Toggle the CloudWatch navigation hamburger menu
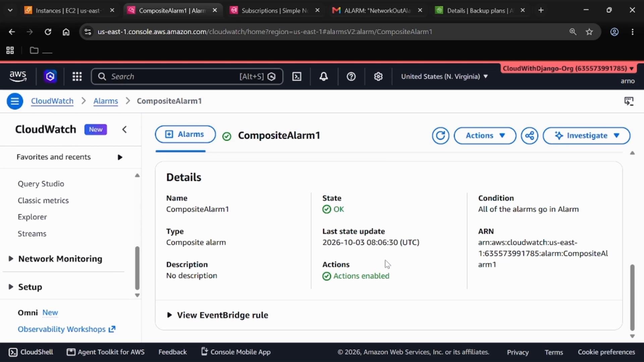Viewport: 644px width, 362px height. 15,101
